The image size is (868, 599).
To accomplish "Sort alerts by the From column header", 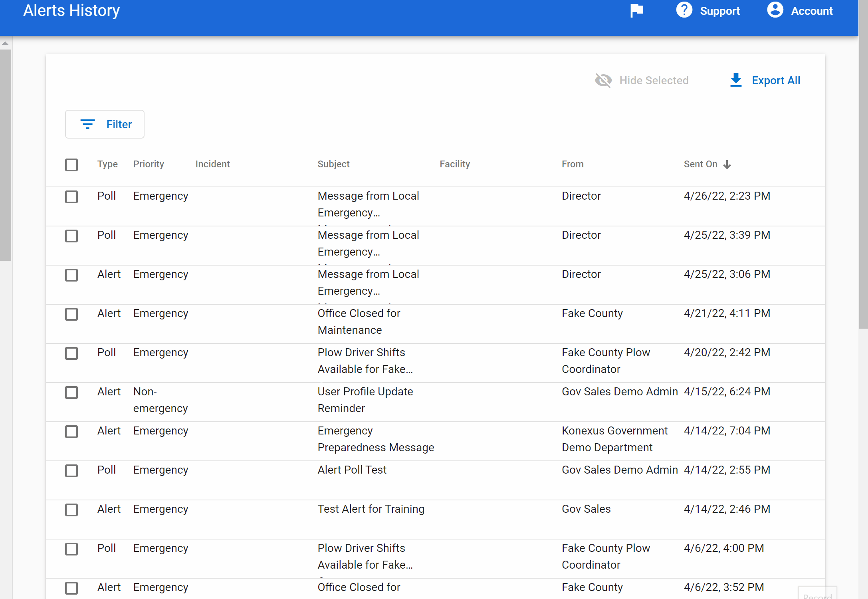I will [x=573, y=164].
